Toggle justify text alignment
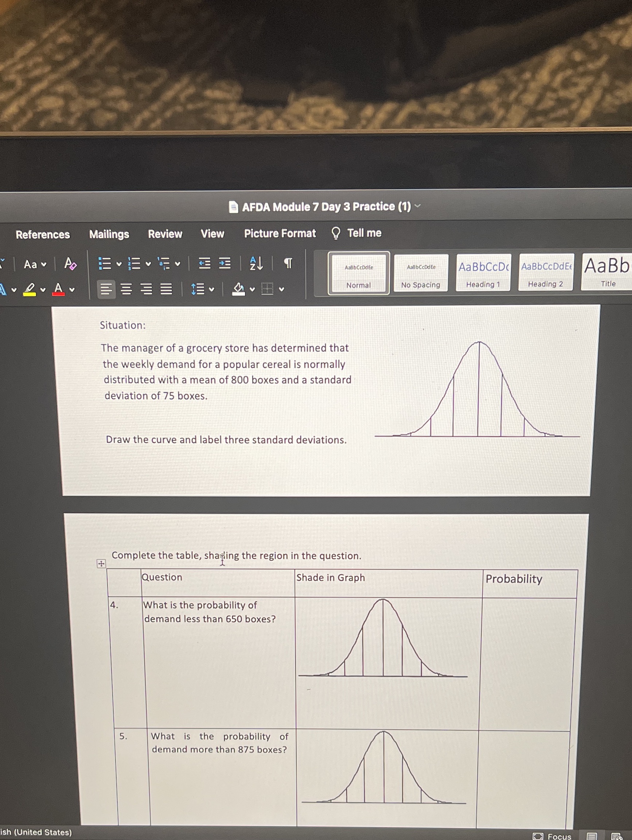This screenshot has width=632, height=840. 166,289
